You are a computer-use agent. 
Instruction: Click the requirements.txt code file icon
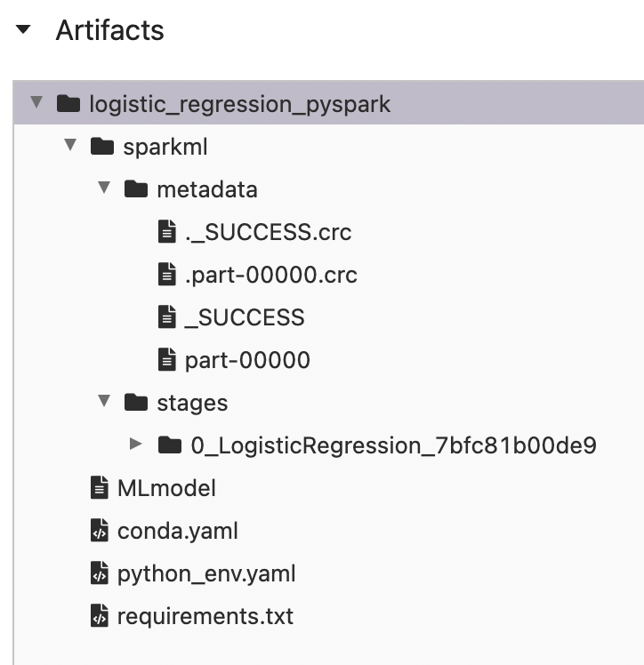pyautogui.click(x=100, y=616)
